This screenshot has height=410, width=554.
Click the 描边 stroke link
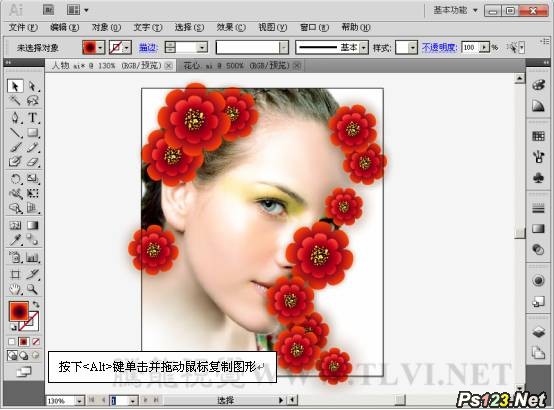(148, 47)
